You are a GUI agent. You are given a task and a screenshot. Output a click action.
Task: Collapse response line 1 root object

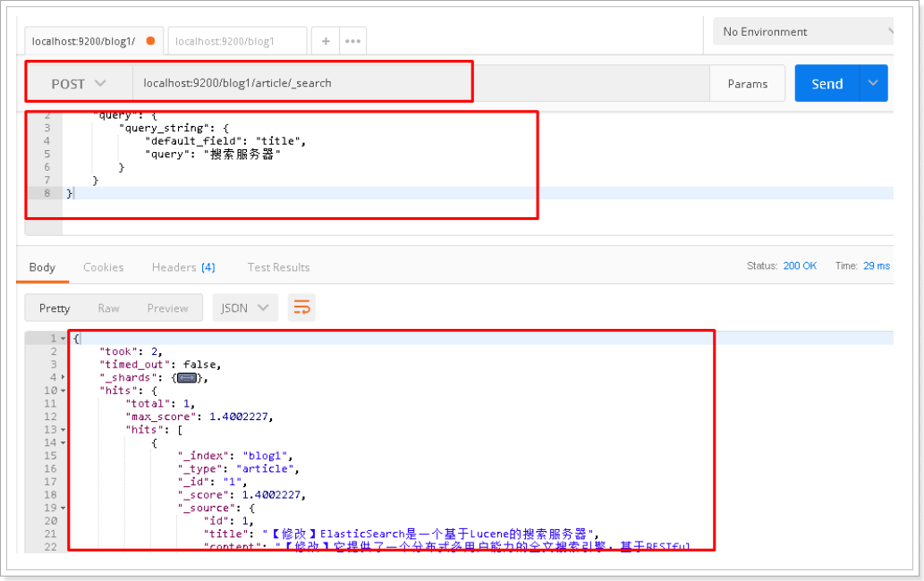[x=63, y=339]
